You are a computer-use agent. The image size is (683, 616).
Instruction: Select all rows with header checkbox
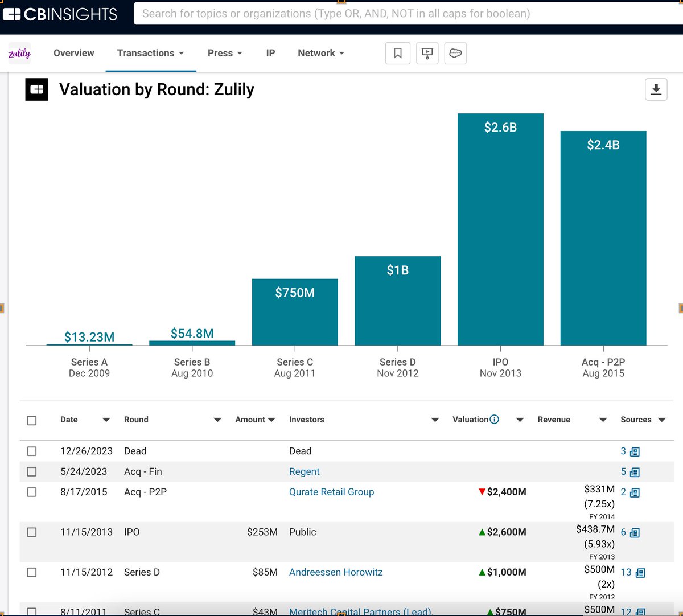(32, 420)
